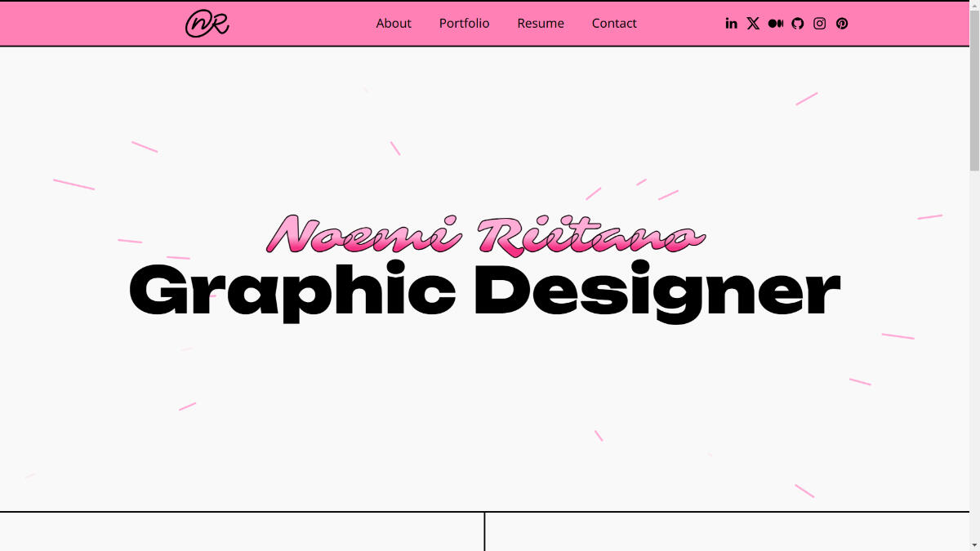Screen dimensions: 980x551
Task: Click the word Designer in the headline
Action: (x=657, y=291)
